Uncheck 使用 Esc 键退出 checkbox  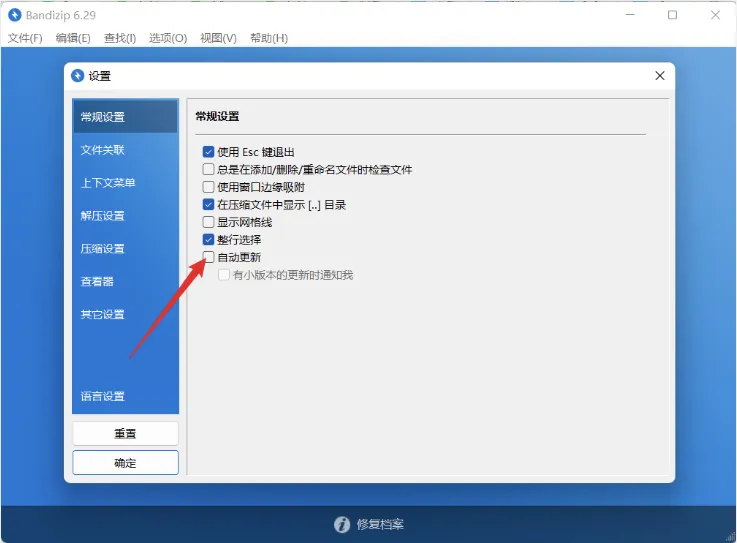coord(208,152)
